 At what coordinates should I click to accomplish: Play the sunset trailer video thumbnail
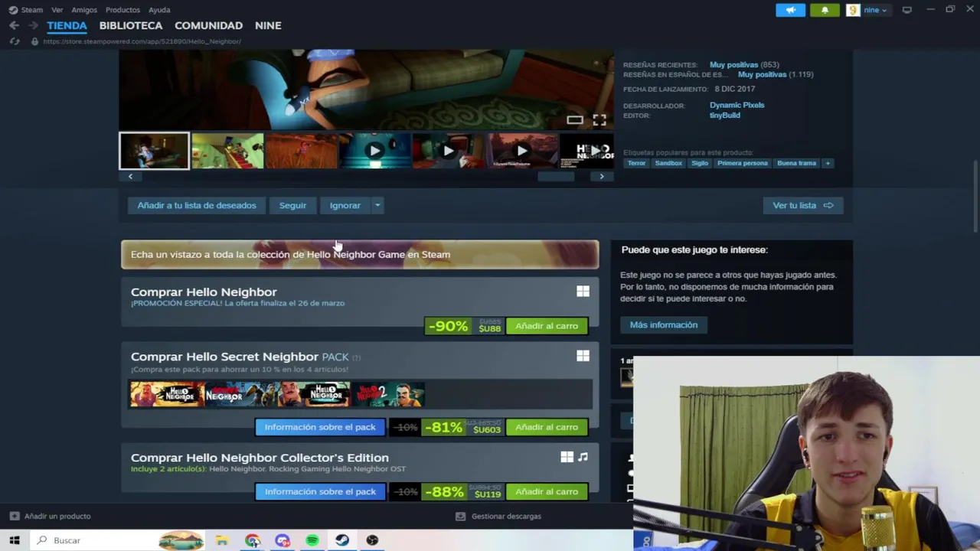pos(521,151)
